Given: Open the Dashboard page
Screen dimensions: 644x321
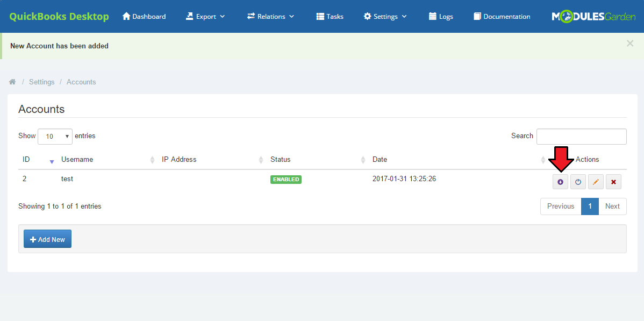Looking at the screenshot, I should 144,17.
